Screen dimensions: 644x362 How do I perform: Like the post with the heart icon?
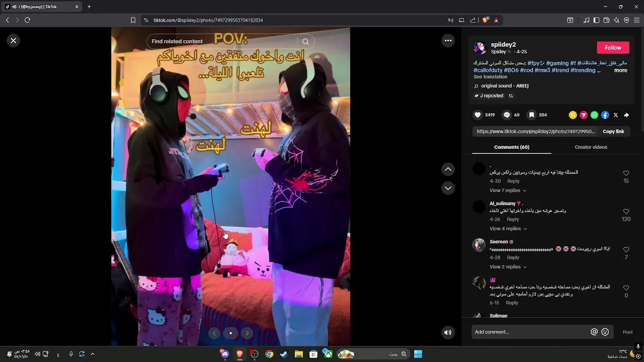pyautogui.click(x=477, y=115)
